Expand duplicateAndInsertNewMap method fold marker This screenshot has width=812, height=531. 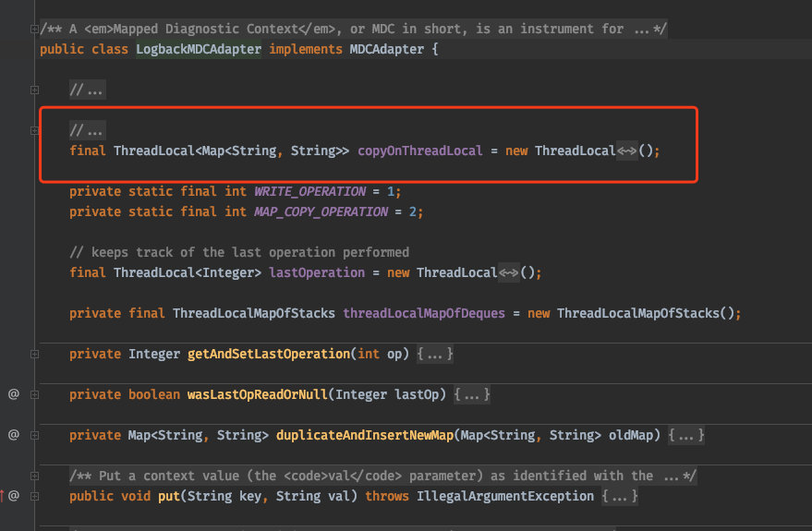(x=34, y=435)
